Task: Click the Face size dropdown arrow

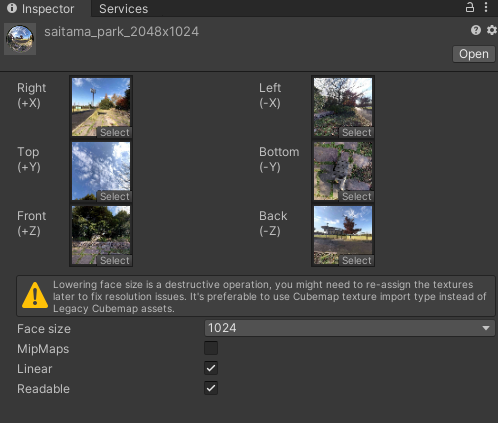Action: 486,328
